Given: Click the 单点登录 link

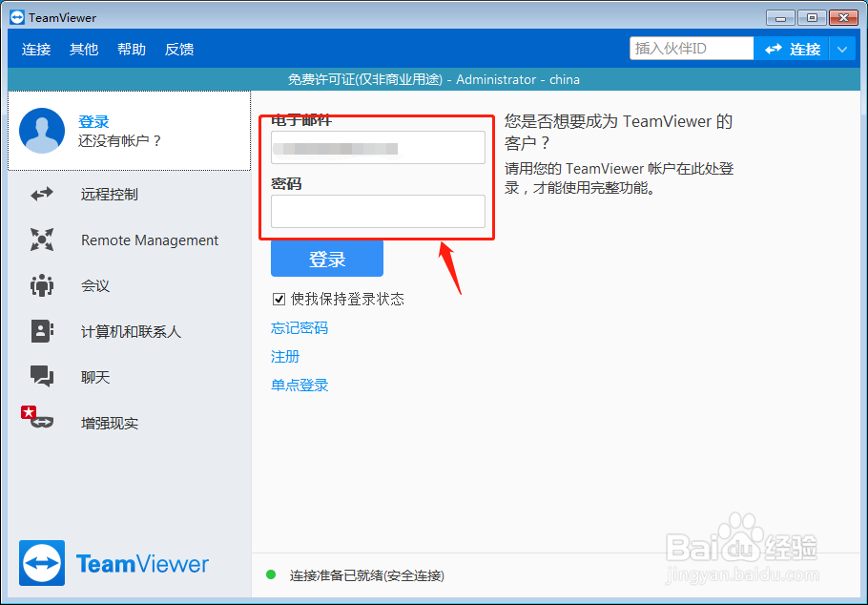Looking at the screenshot, I should tap(300, 386).
